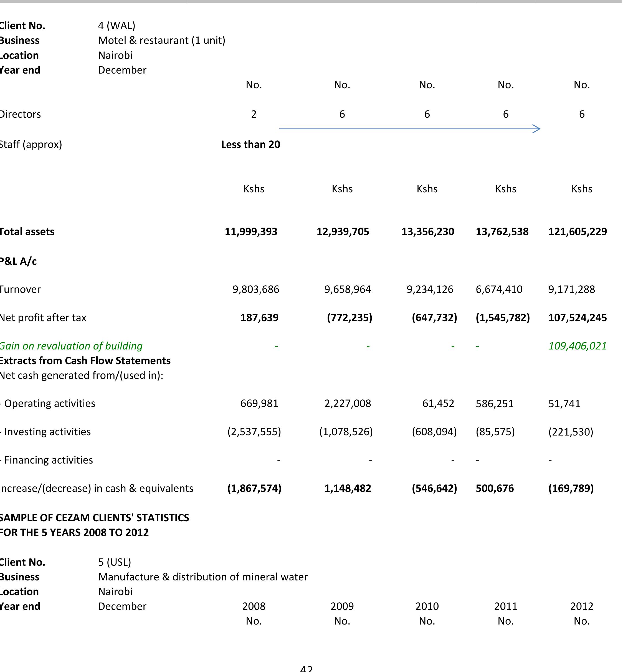Image resolution: width=623 pixels, height=672 pixels.
Task: Click total assets value 121,605,229
Action: (x=578, y=232)
